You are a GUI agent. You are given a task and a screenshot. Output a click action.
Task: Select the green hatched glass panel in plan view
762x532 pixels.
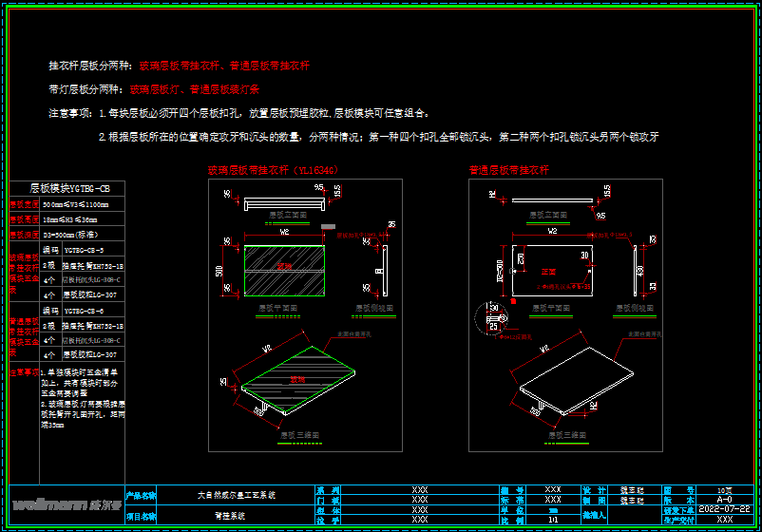point(284,271)
